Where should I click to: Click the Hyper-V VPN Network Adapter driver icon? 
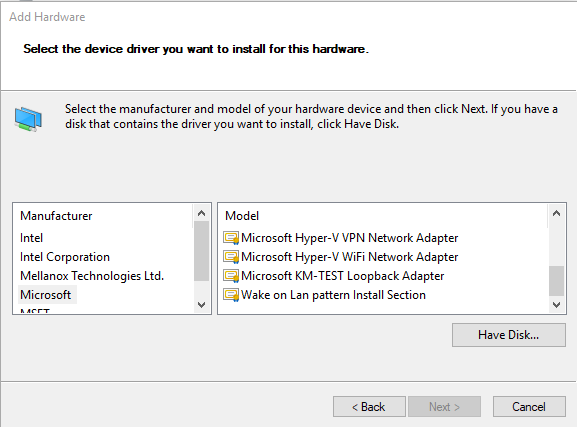tap(231, 238)
